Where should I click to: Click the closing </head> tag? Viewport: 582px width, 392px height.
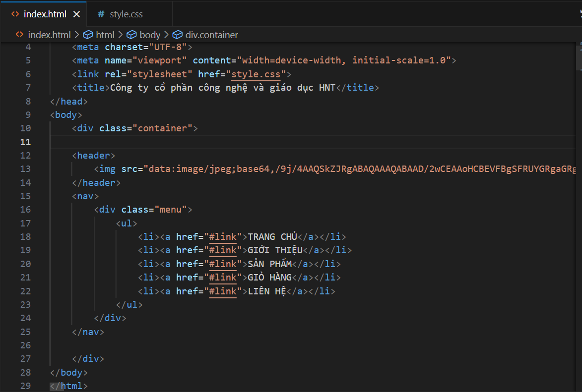pyautogui.click(x=68, y=101)
